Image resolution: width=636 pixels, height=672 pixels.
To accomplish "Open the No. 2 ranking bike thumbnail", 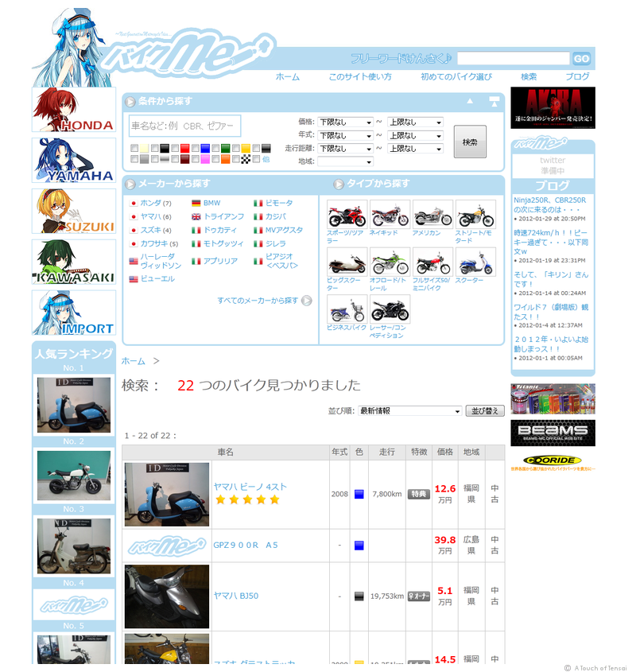I will click(74, 476).
